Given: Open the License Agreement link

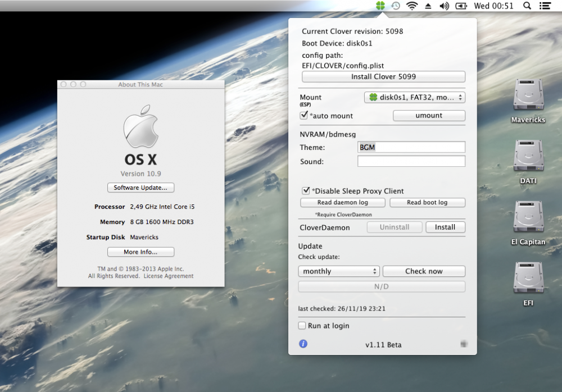Looking at the screenshot, I should coord(169,276).
